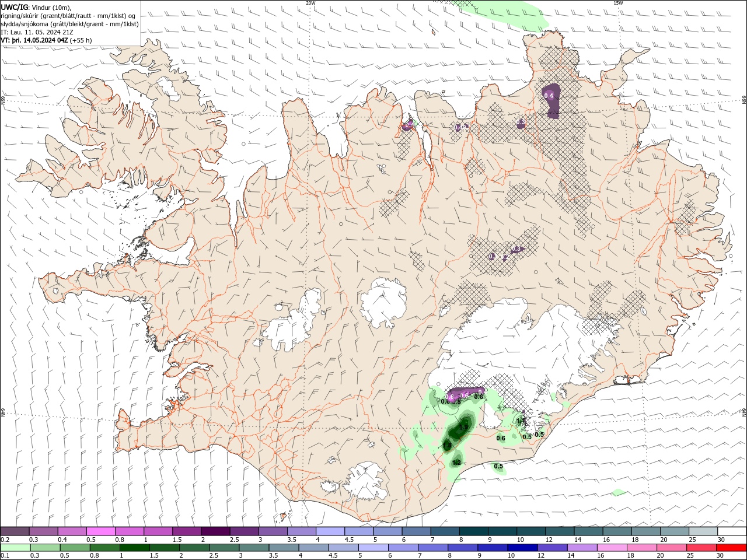Viewport: 747px width, 560px height.
Task: Pick the medium green 0.5 rain legend swatch
Action: pyautogui.click(x=75, y=548)
